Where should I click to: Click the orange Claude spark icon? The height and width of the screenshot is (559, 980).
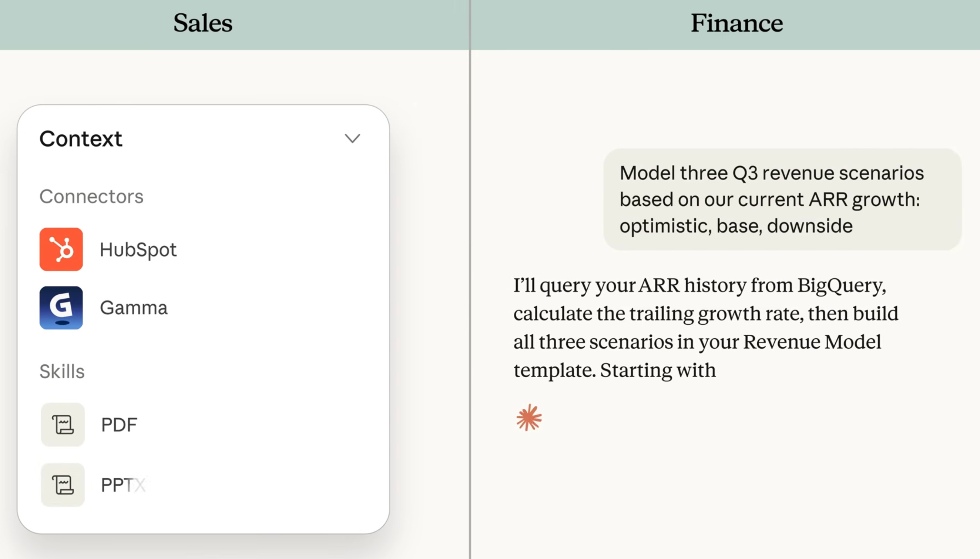[529, 417]
